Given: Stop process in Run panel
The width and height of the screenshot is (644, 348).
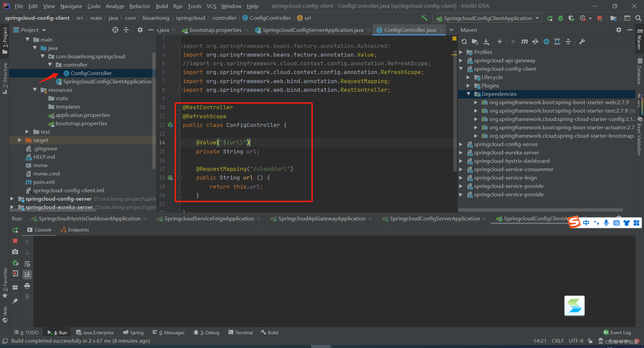Looking at the screenshot, I should [15, 241].
